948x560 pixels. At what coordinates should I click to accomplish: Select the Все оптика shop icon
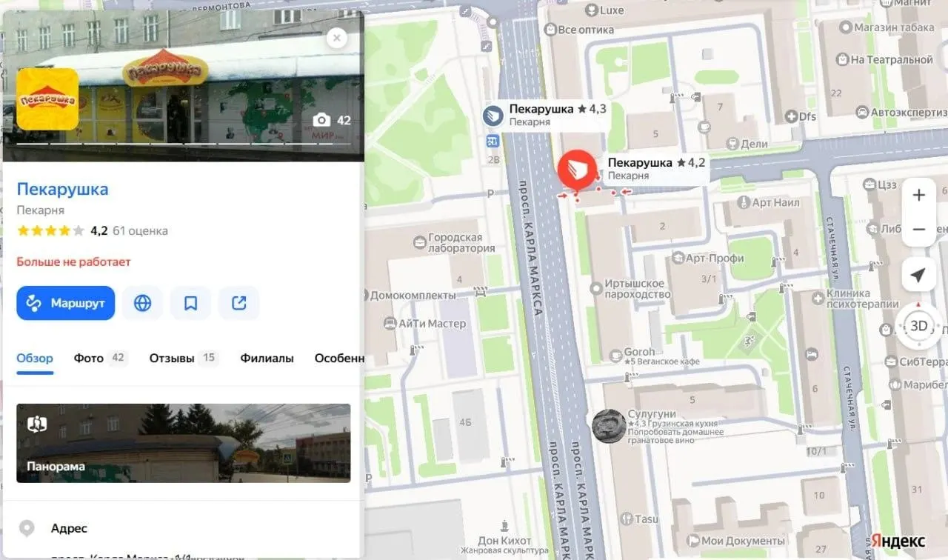[550, 30]
